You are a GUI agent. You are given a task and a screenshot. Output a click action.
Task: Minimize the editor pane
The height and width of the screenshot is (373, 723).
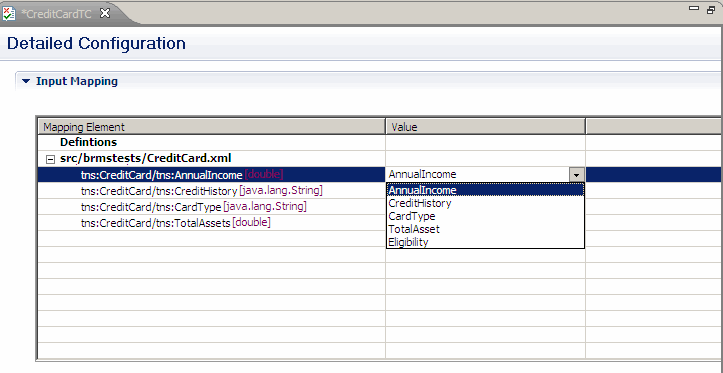tap(693, 8)
